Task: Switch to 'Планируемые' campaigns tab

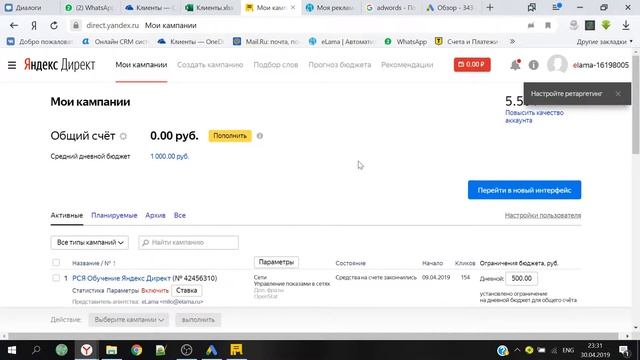Action: pos(114,216)
